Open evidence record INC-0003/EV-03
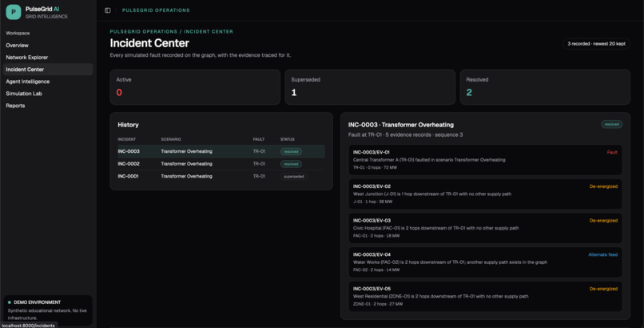Viewport: 644px width, 328px height. tap(485, 228)
